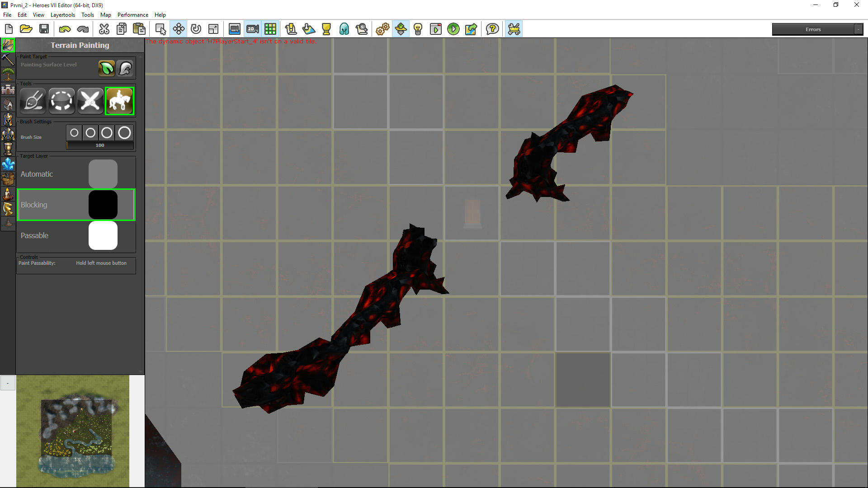868x488 pixels.
Task: Select the Passable white target layer
Action: [x=76, y=235]
